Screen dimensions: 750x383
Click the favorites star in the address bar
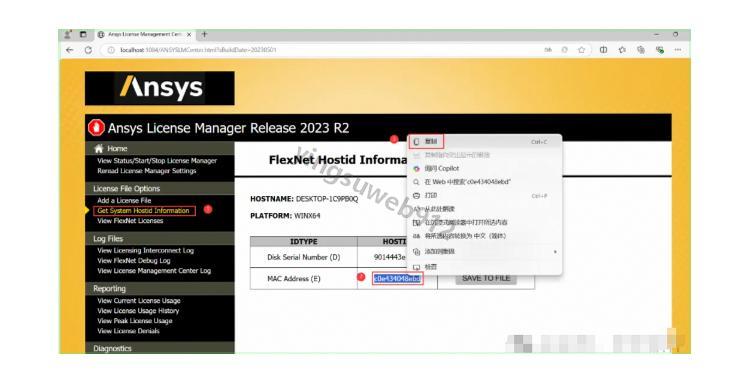click(582, 50)
